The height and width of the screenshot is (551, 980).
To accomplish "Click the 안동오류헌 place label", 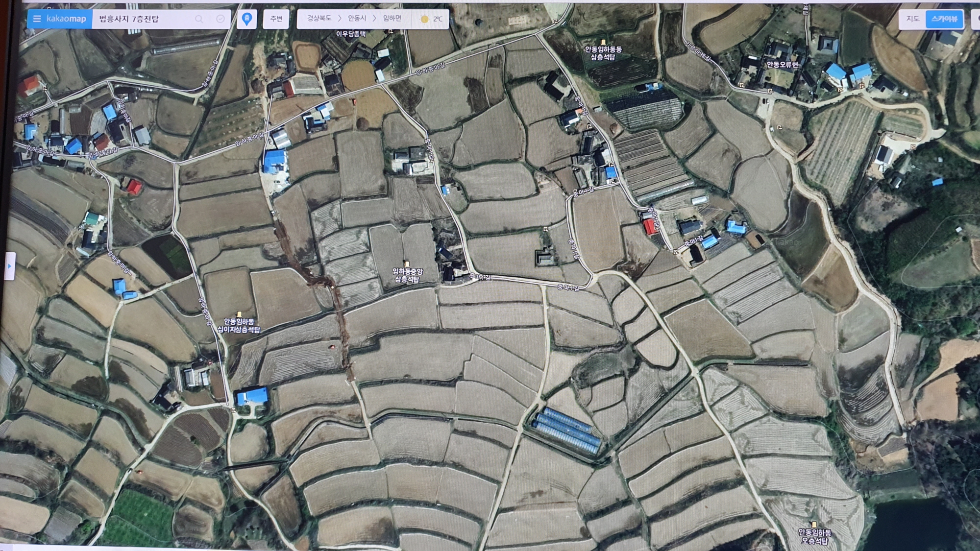I will (x=782, y=64).
